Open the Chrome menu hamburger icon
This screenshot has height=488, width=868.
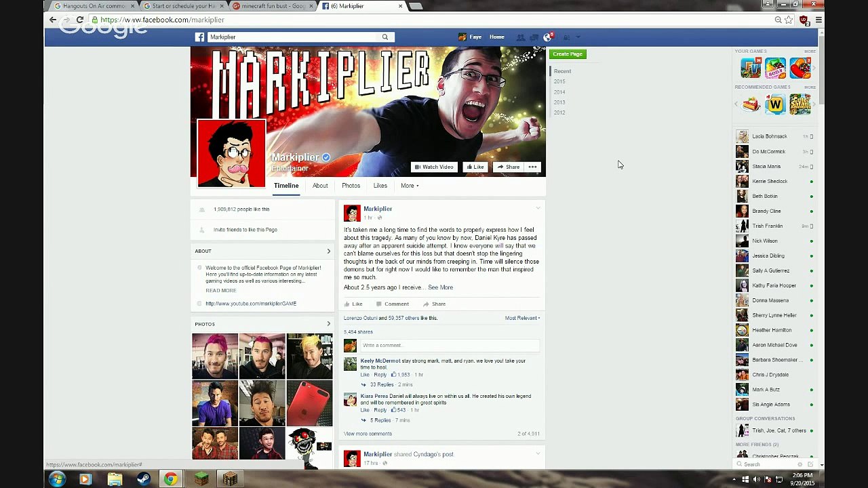point(818,20)
